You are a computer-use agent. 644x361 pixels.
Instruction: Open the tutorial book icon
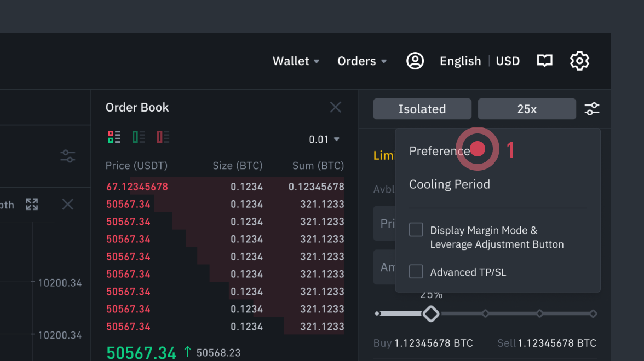point(544,61)
